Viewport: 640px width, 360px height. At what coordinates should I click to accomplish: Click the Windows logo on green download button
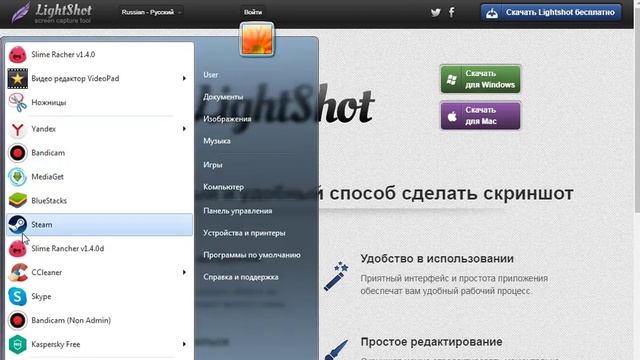coord(452,79)
